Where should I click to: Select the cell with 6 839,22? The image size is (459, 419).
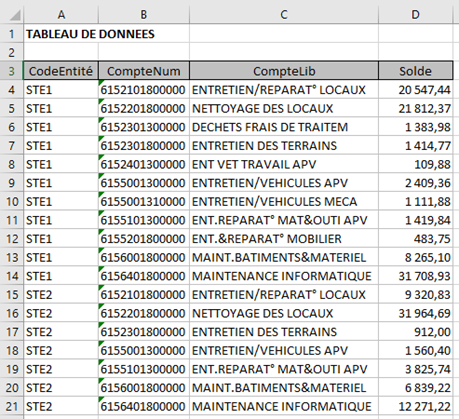[416, 388]
